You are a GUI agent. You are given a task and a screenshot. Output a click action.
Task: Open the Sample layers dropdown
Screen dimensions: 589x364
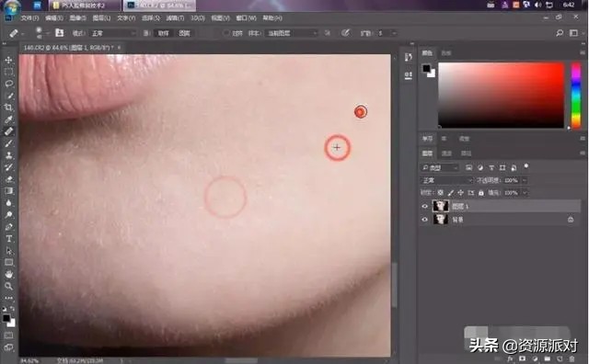click(x=292, y=33)
